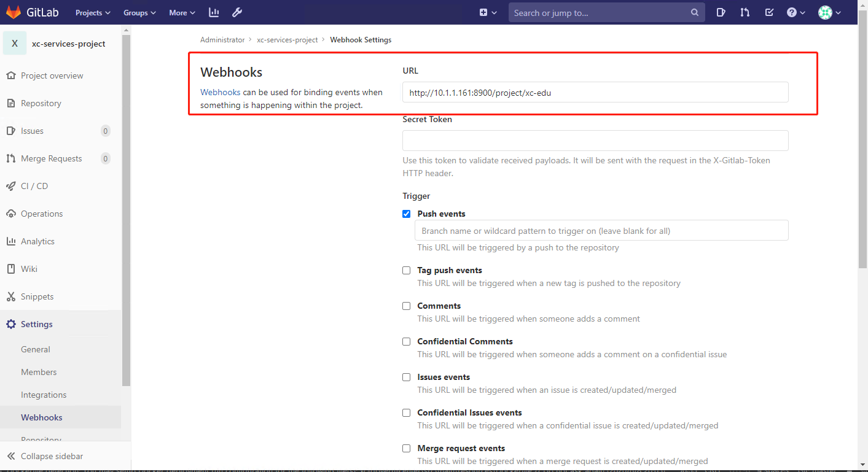Screen dimensions: 868x472
Task: Open Merge requests icon in top navbar
Action: tap(745, 12)
